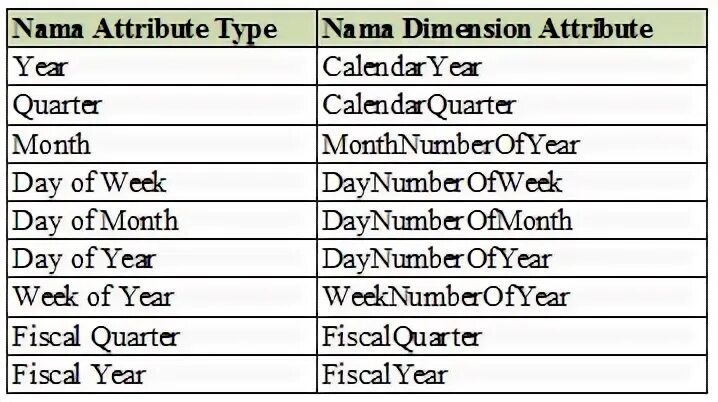Click the Week of Year cell
Viewport: 718px width, 402px height.
162,297
